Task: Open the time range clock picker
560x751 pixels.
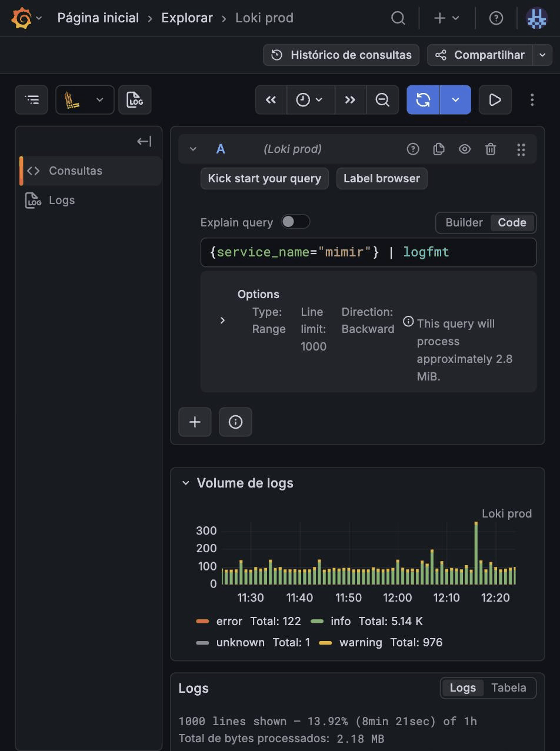Action: point(311,100)
